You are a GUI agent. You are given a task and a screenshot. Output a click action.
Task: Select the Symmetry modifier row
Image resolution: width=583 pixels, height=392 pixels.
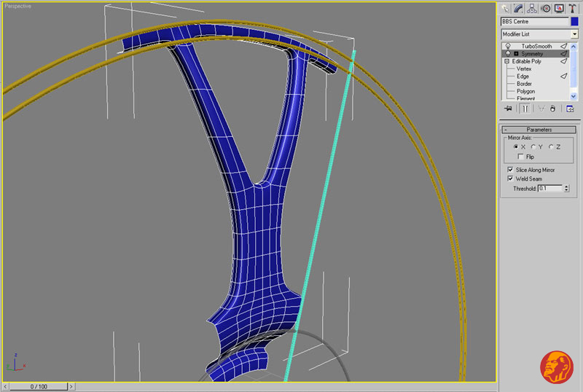[536, 54]
